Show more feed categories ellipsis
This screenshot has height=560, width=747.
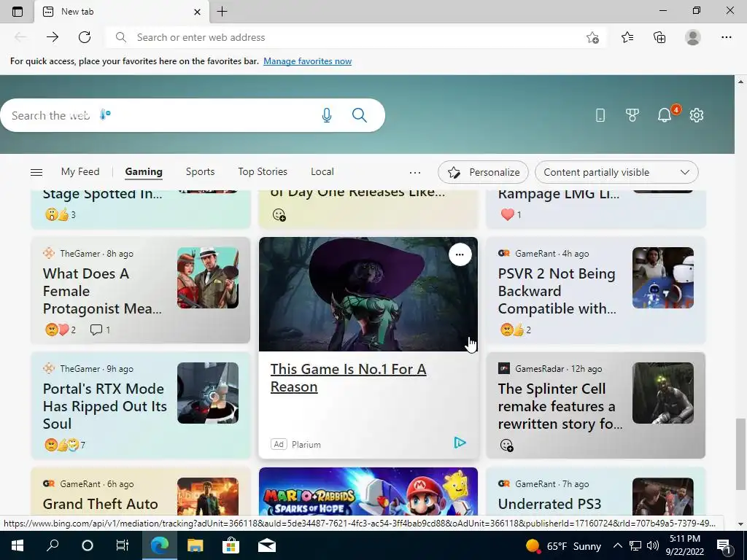point(415,172)
